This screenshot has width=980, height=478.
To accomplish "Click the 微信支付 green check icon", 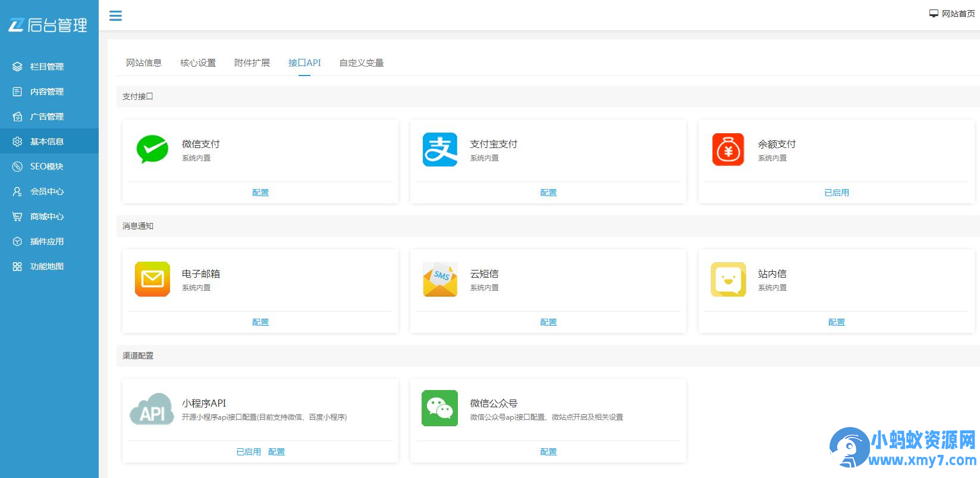I will 152,149.
